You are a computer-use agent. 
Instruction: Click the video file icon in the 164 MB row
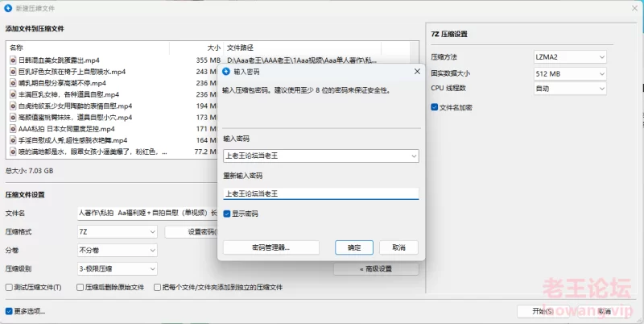tap(13, 140)
